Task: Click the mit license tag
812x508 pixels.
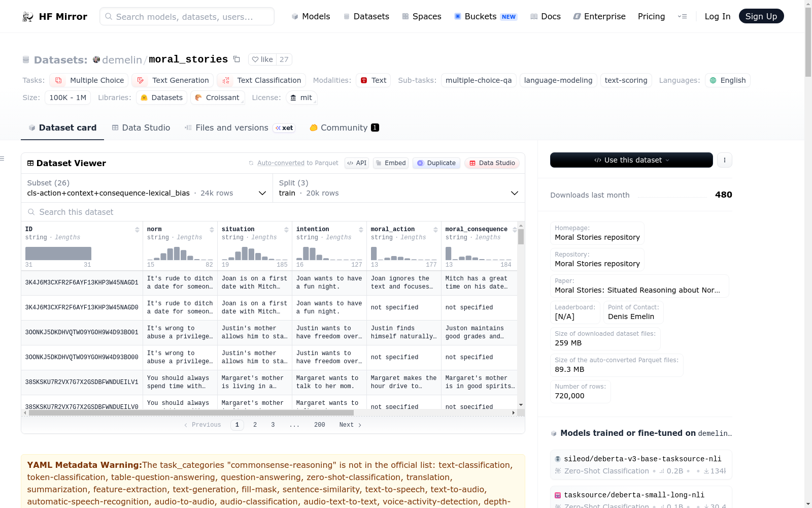Action: pos(301,98)
